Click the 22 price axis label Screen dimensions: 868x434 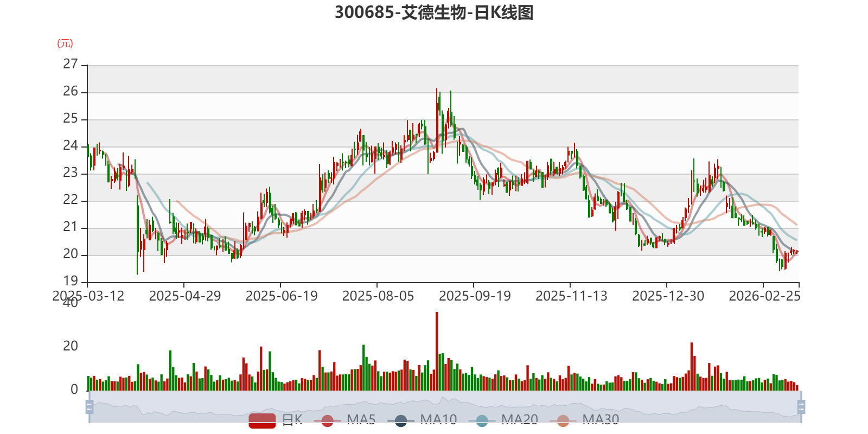[71, 200]
